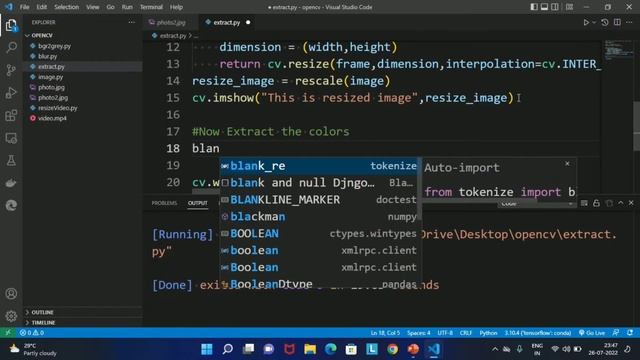Toggle primary side bar visibility

pos(534,7)
